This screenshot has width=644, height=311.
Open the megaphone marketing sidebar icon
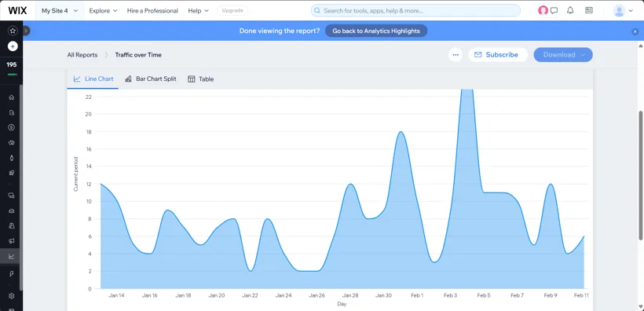(12, 241)
